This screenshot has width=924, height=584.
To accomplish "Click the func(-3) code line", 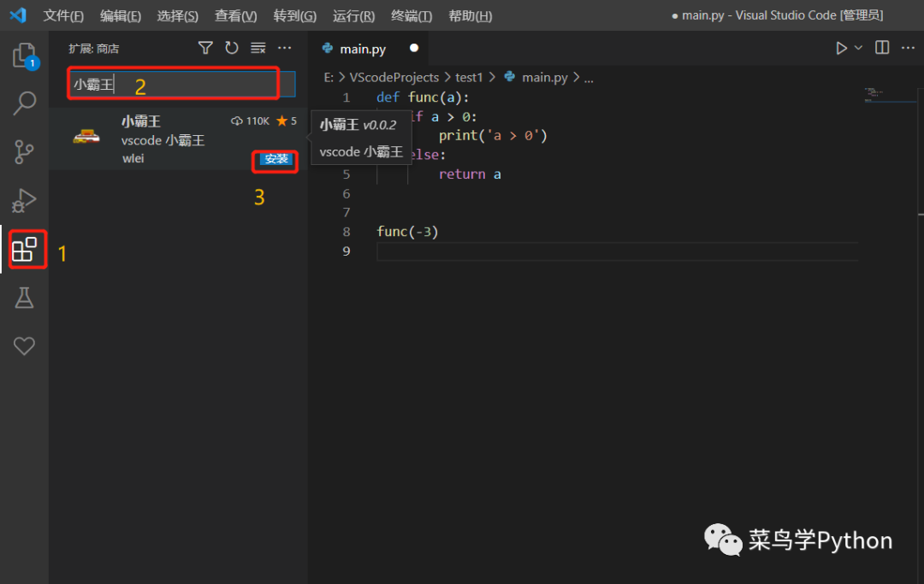I will click(x=407, y=232).
